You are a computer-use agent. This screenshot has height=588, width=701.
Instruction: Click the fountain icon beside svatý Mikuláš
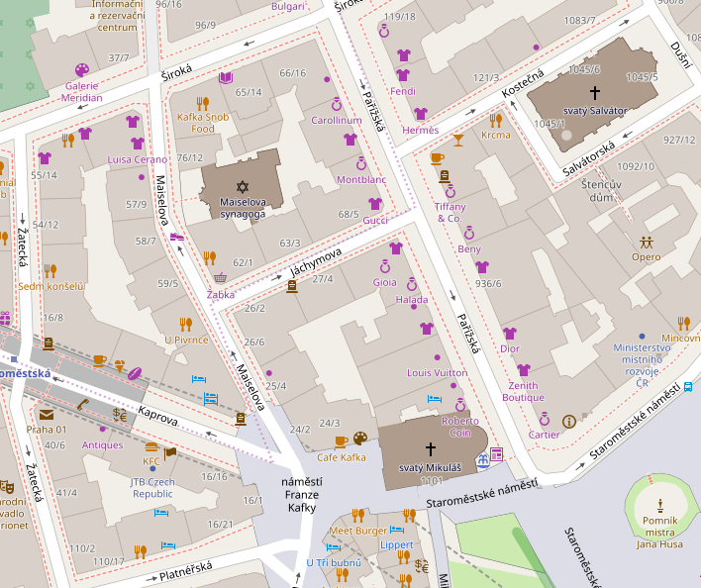coord(482,460)
